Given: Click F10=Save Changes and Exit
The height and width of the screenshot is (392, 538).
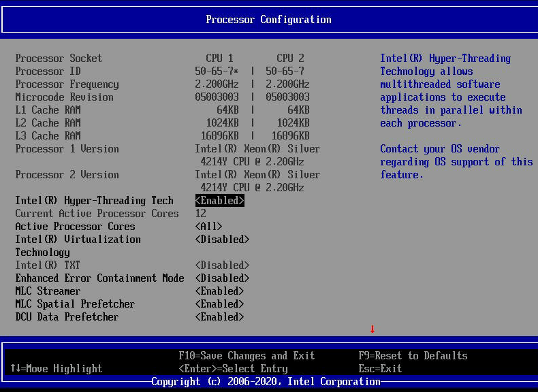Looking at the screenshot, I should (247, 356).
